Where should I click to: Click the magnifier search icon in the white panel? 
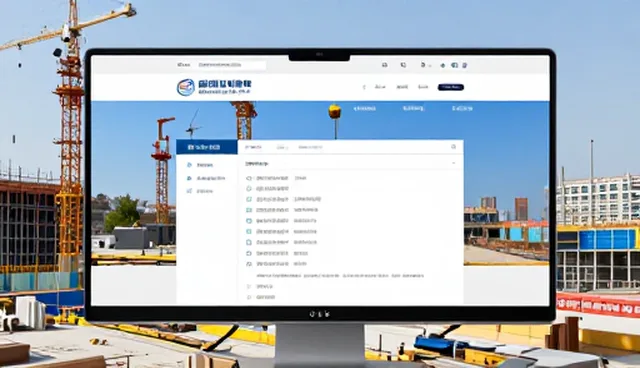tap(453, 147)
